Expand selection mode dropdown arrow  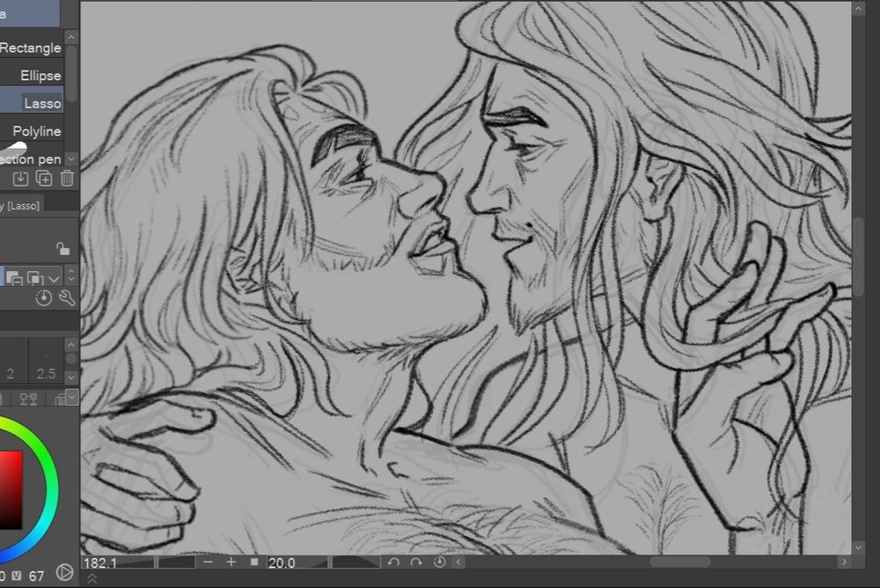coord(54,278)
